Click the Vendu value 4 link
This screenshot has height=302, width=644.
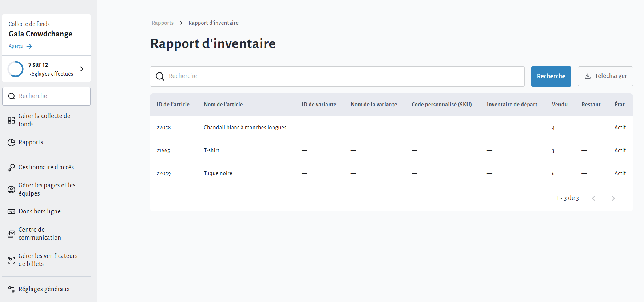tap(553, 128)
